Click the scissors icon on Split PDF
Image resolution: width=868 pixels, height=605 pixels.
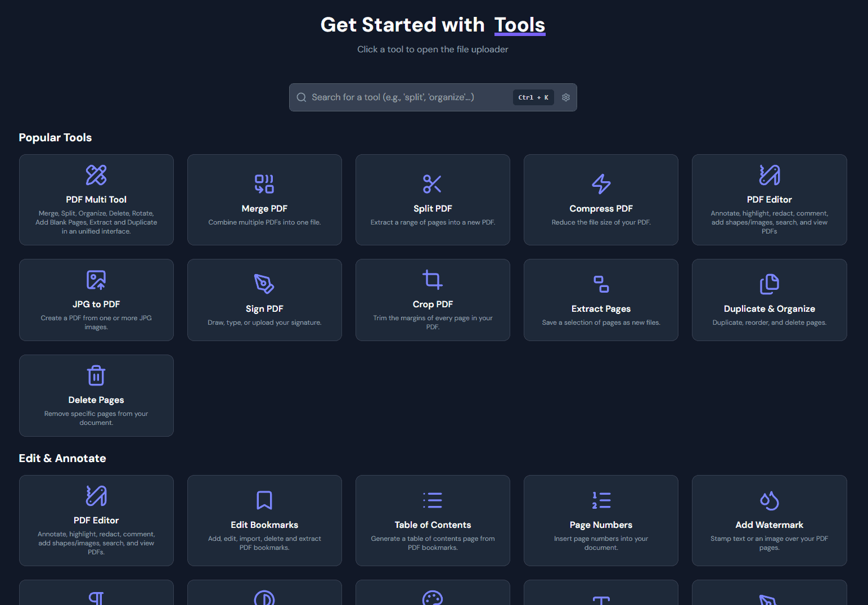tap(433, 184)
